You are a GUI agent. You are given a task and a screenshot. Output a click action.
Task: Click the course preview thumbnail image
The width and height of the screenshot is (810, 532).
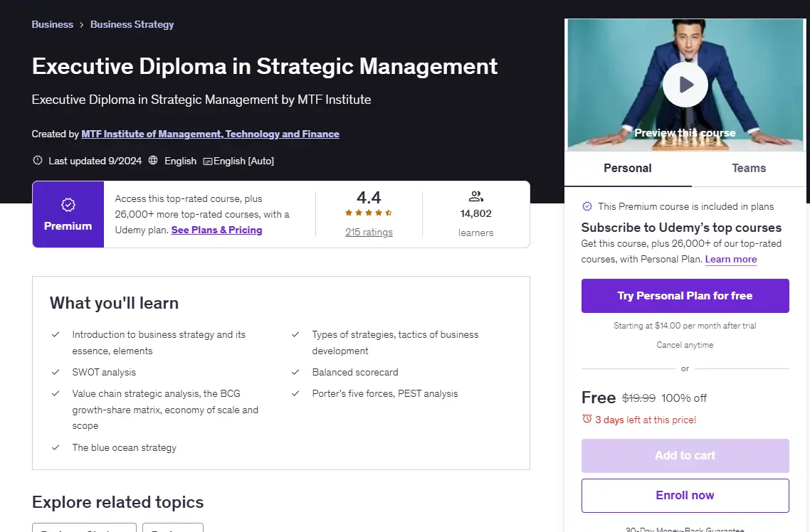[x=685, y=85]
